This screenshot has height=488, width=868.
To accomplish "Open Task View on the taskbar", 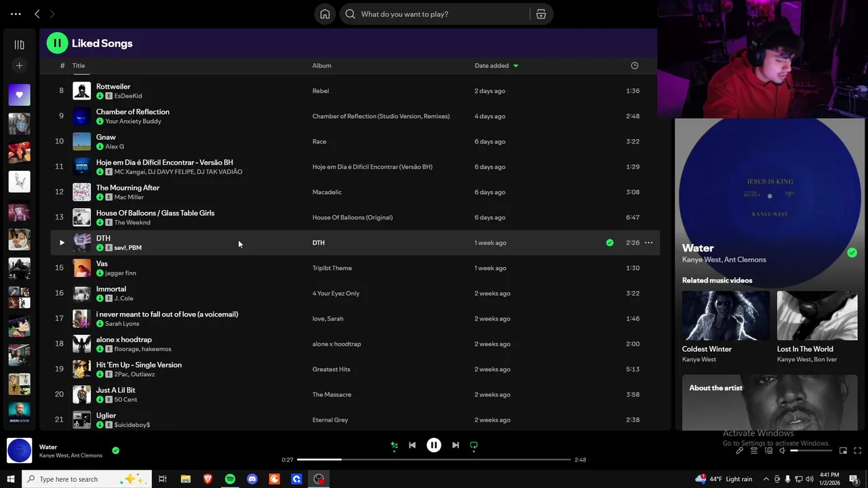I will [163, 479].
